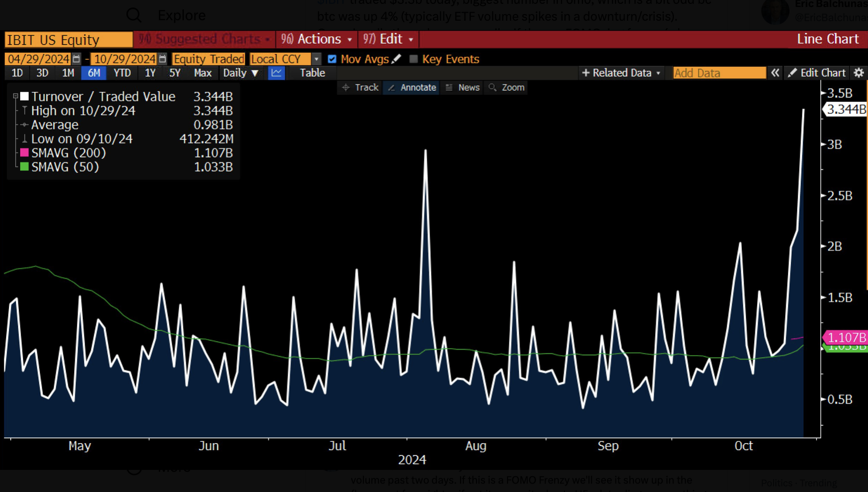The height and width of the screenshot is (492, 868).
Task: Switch to the Table view
Action: coord(313,73)
